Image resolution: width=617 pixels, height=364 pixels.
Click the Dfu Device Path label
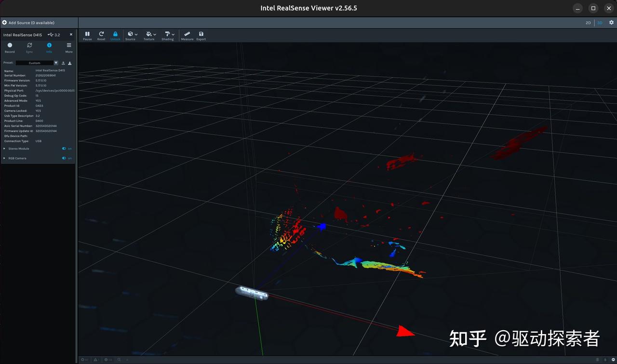[x=16, y=136]
